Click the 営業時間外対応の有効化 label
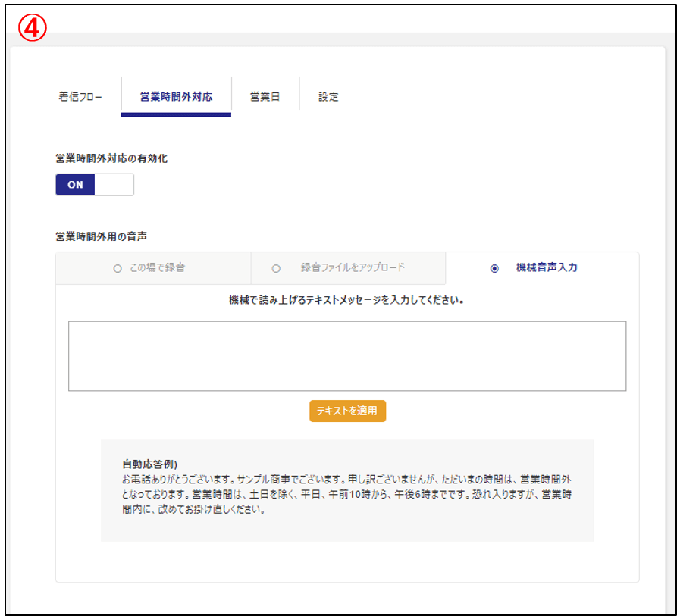Image resolution: width=677 pixels, height=616 pixels. click(x=111, y=158)
